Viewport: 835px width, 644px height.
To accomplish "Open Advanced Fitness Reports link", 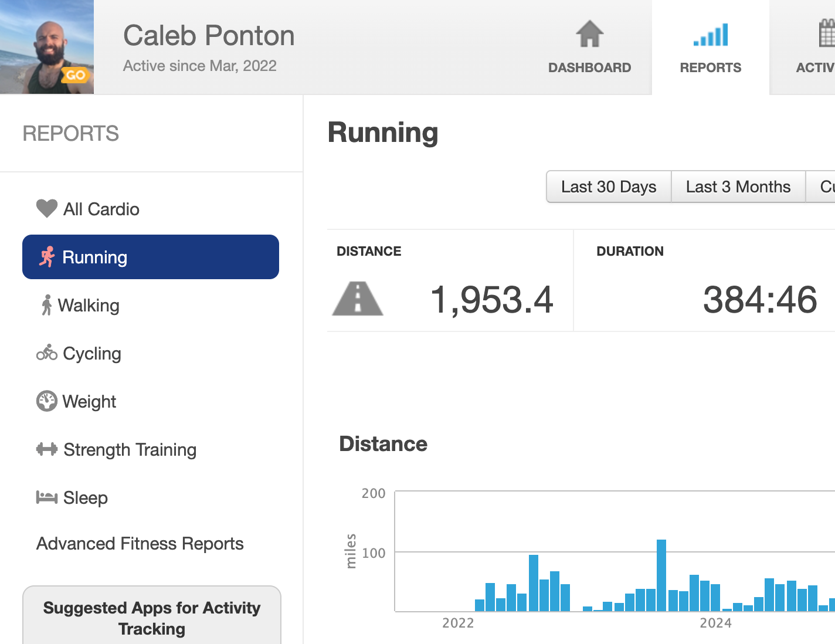I will click(140, 544).
